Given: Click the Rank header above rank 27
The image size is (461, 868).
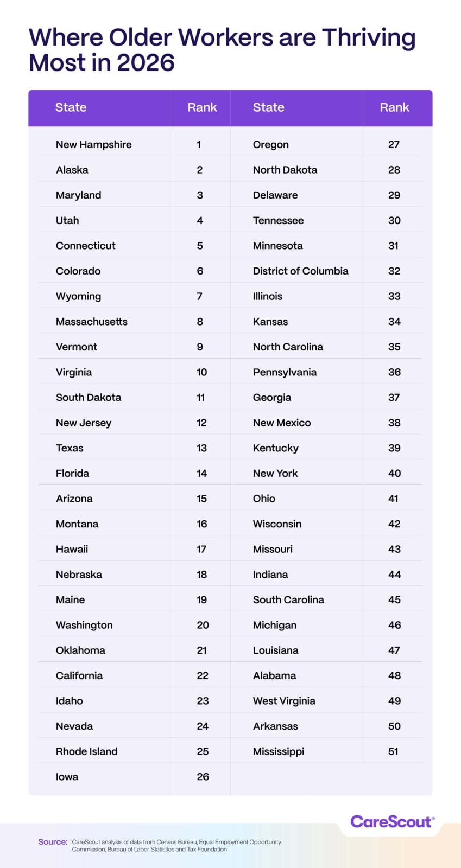Looking at the screenshot, I should (395, 107).
